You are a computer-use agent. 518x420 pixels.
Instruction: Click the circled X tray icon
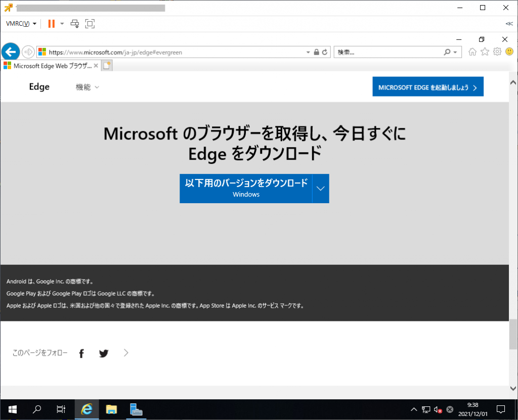450,410
